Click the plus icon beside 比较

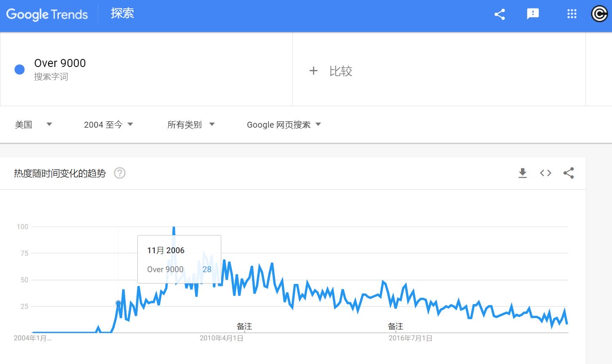[313, 71]
